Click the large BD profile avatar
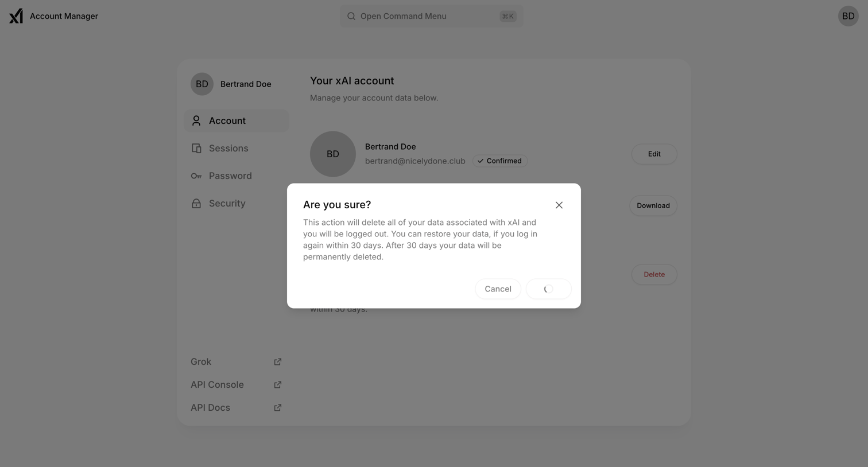868x467 pixels. pyautogui.click(x=333, y=154)
